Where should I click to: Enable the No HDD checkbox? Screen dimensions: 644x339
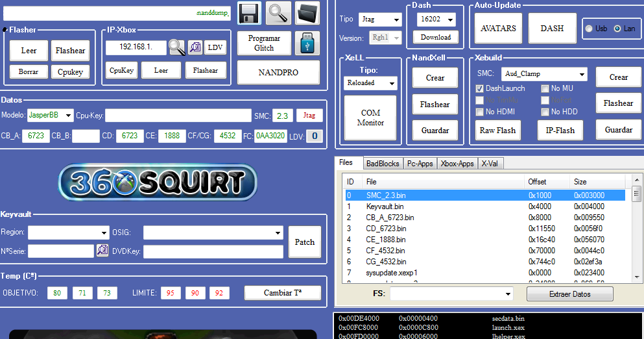pyautogui.click(x=545, y=112)
